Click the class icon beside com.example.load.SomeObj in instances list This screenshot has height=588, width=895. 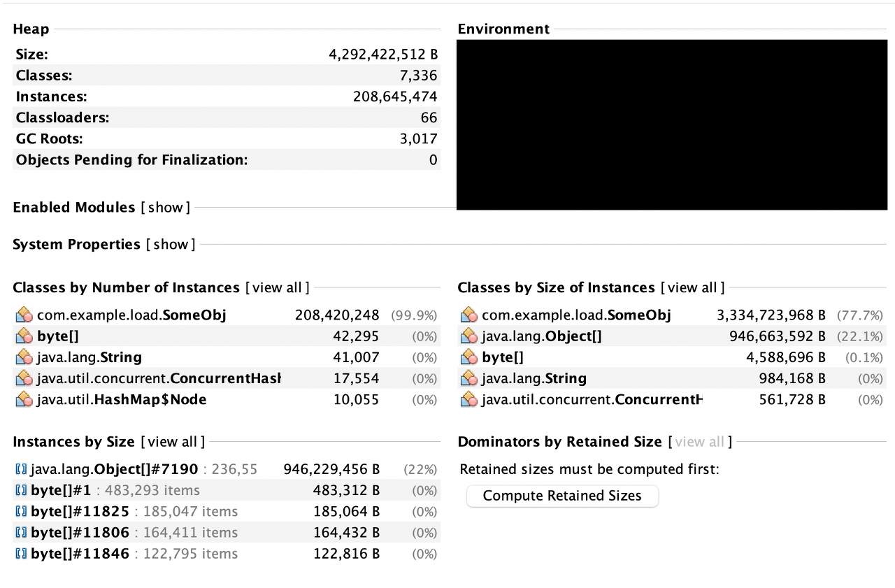[x=24, y=315]
